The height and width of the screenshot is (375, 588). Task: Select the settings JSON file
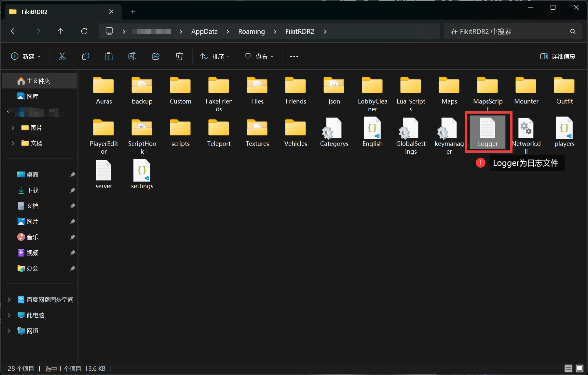click(x=142, y=175)
